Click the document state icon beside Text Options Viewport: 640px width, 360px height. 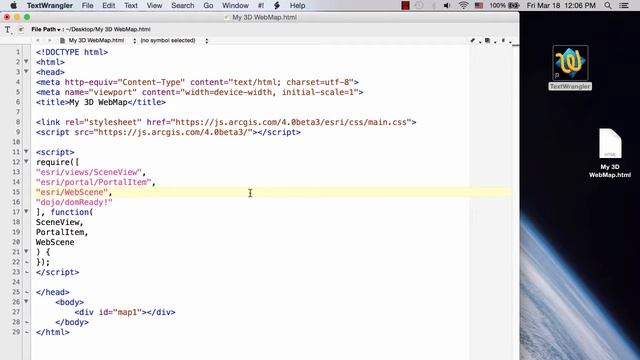(x=21, y=29)
